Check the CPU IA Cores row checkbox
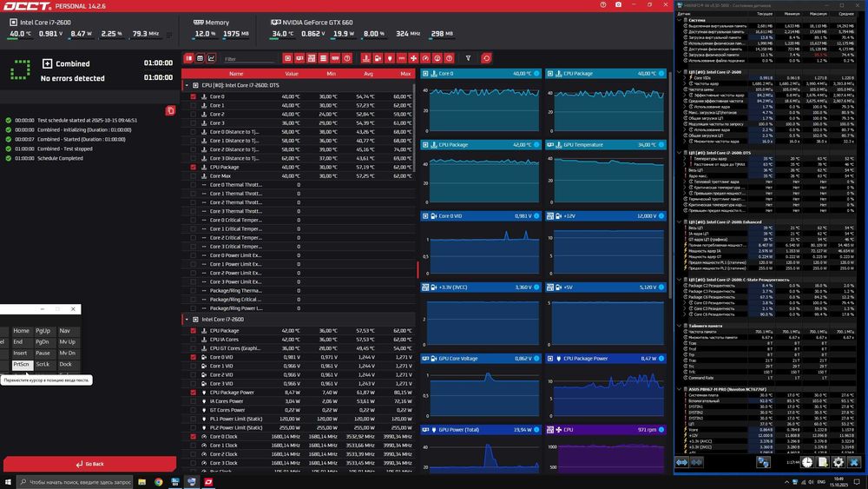Viewport: 868px width, 489px height. click(x=194, y=340)
